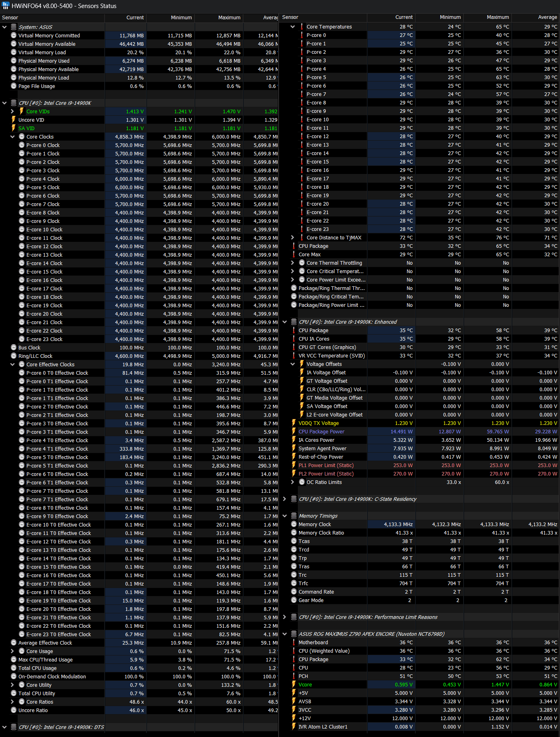This screenshot has height=737, width=560.
Task: Select the System Agent Power row
Action: [420, 448]
